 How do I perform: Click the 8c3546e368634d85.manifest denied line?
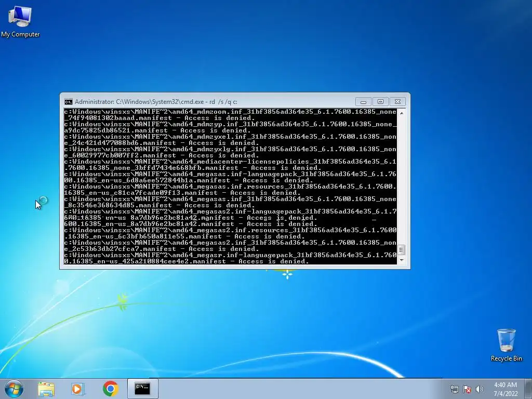pos(159,205)
